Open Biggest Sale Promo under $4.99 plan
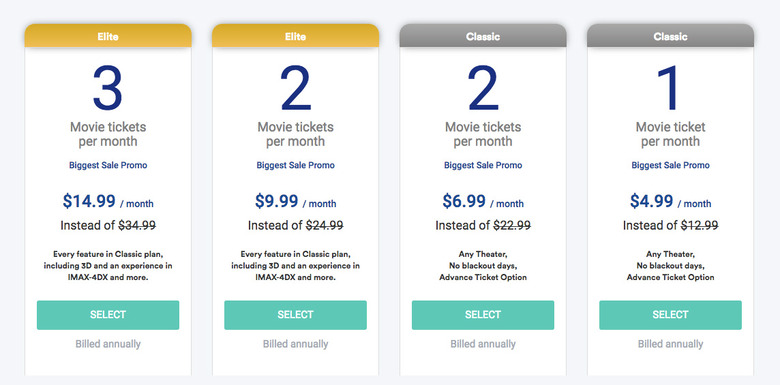 (671, 165)
